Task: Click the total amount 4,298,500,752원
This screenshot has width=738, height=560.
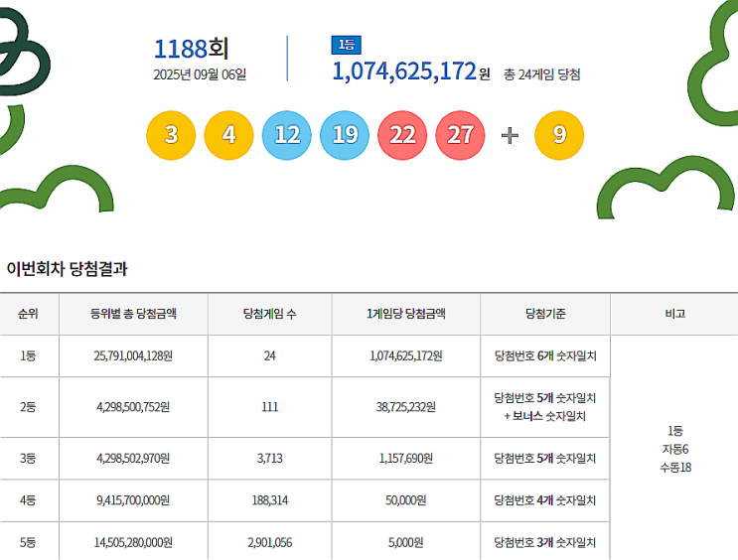Action: click(x=133, y=406)
